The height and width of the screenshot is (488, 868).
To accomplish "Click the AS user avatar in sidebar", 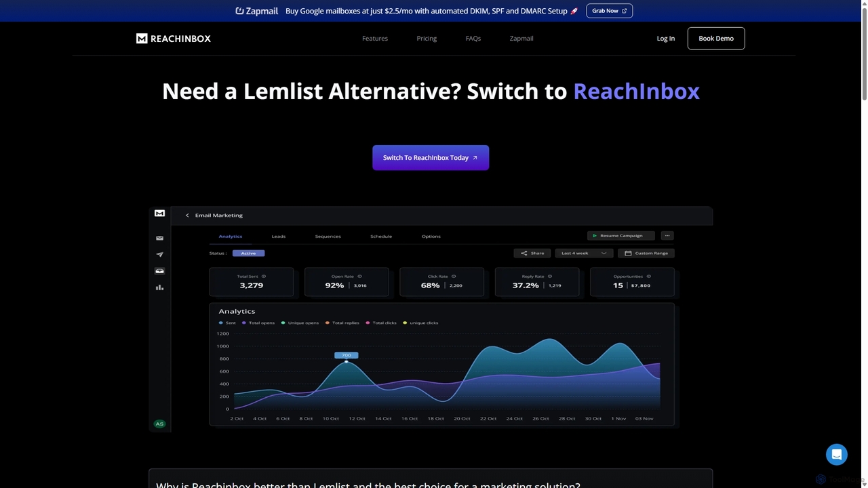I will click(x=159, y=424).
